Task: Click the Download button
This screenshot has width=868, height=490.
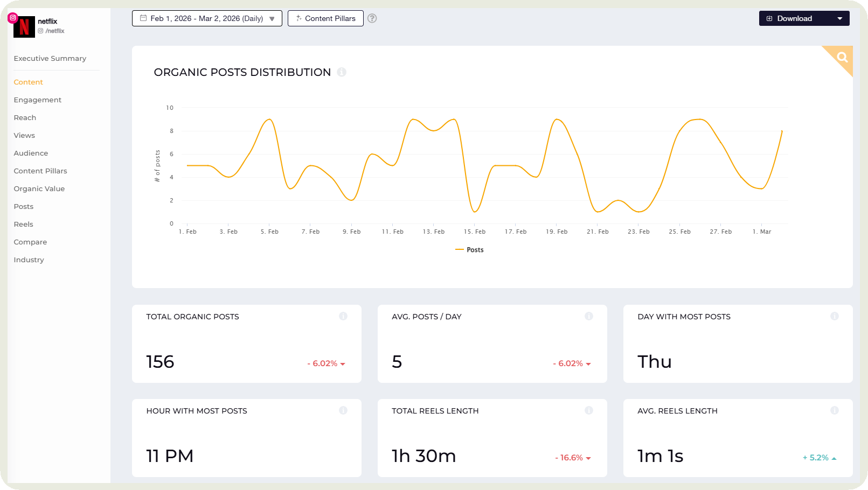Action: 794,18
